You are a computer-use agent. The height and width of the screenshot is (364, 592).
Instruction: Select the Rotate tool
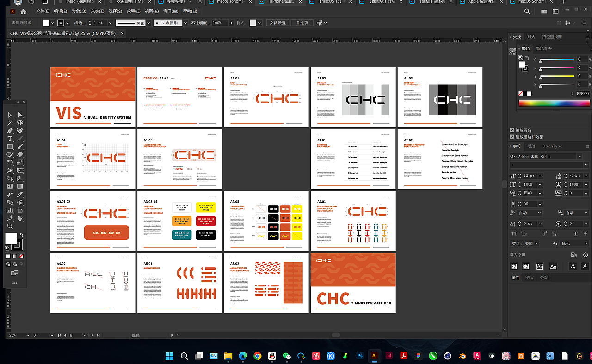coord(10,163)
